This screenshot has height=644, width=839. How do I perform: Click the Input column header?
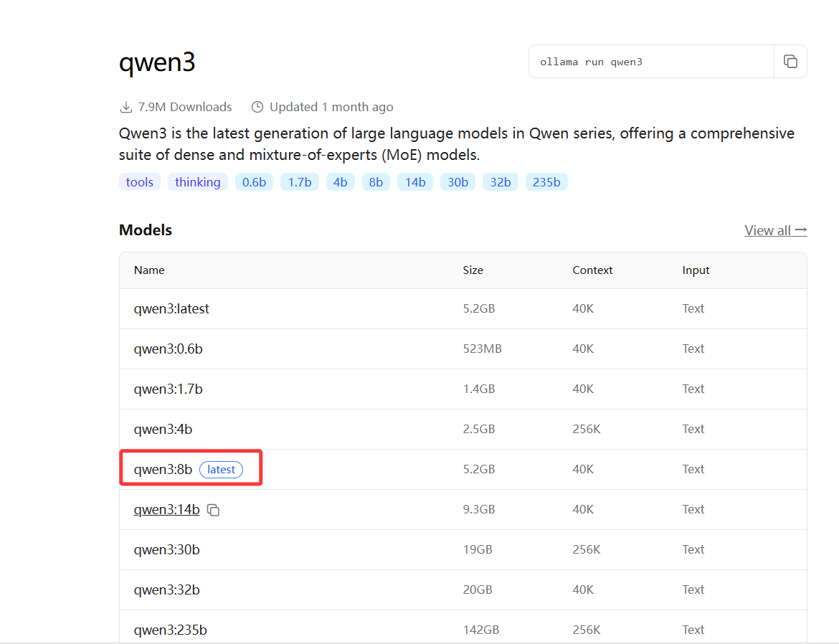(696, 270)
